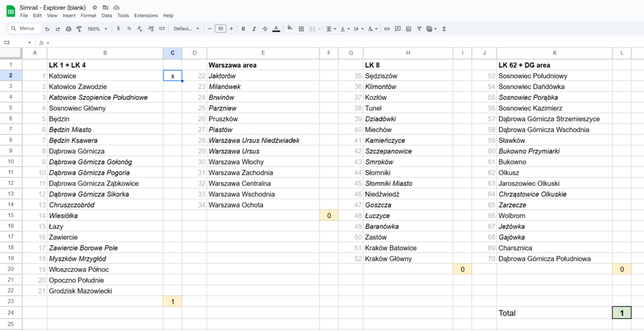Toggle strikethrough formatting

pos(265,29)
